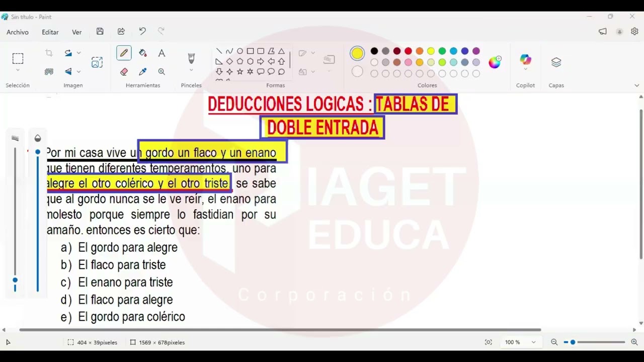Click the '100 %' zoom value
Viewport: 644px width, 362px height.
coord(512,342)
